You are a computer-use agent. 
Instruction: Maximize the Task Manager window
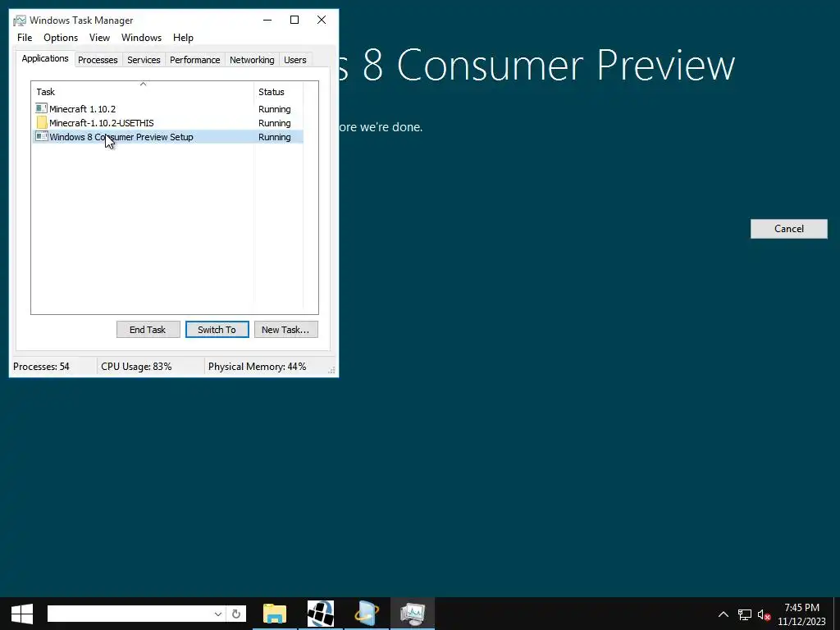[x=294, y=20]
